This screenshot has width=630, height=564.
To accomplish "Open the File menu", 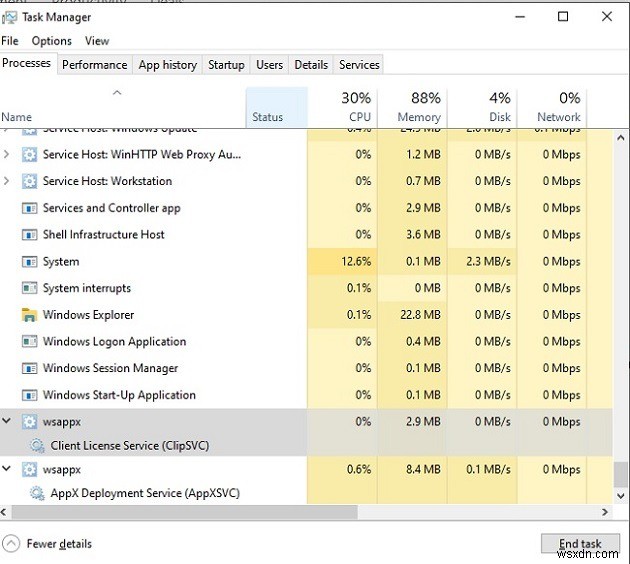I will click(x=10, y=41).
